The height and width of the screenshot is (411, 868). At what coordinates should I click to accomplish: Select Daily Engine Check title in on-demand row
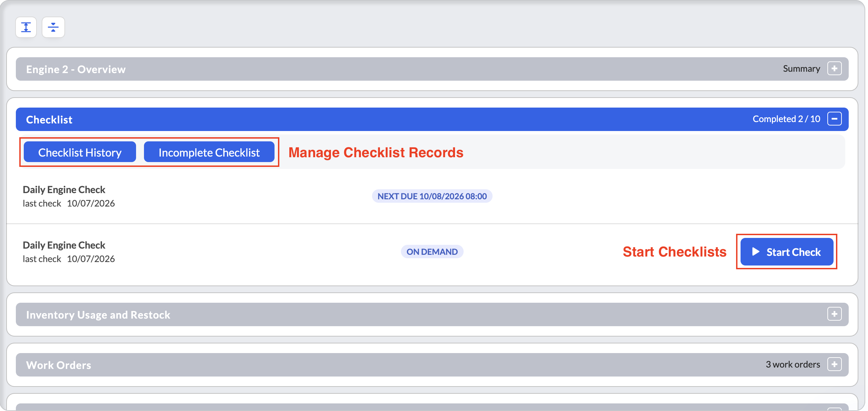(x=64, y=245)
